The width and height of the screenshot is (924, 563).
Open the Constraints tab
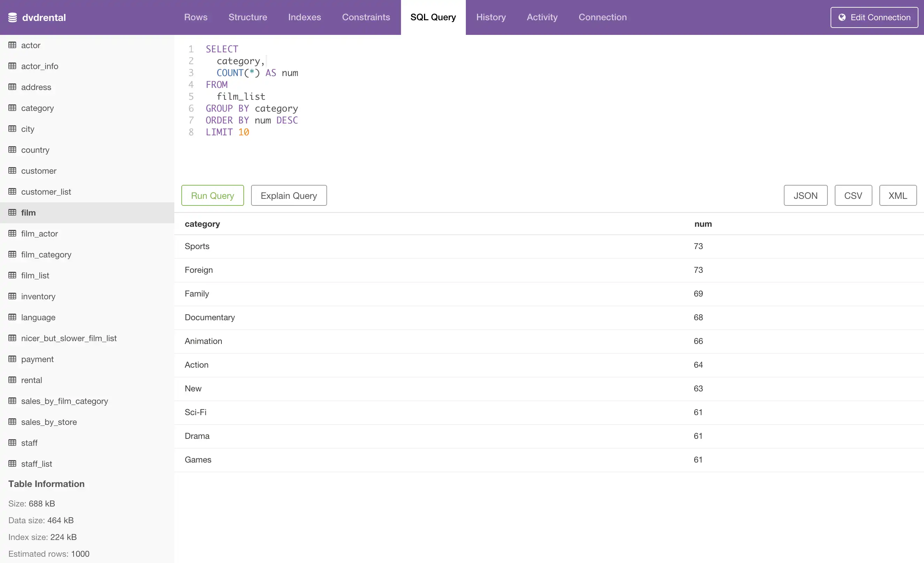(366, 17)
